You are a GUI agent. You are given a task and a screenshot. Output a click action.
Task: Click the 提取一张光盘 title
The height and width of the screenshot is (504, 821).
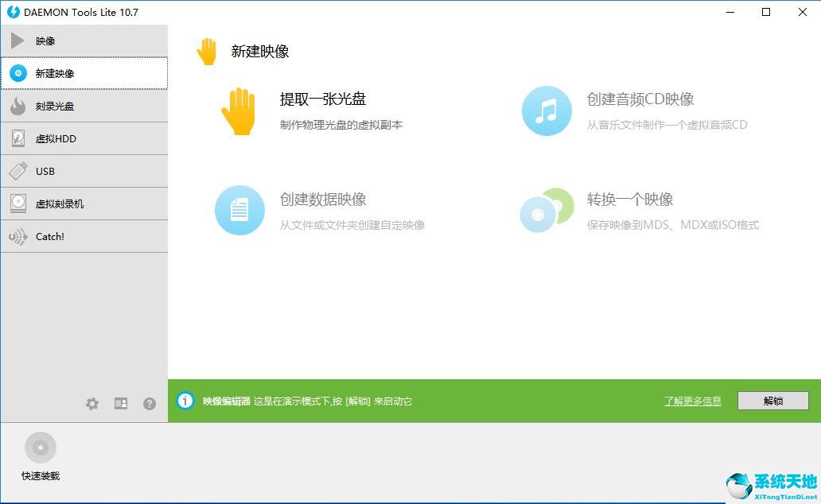tap(322, 99)
